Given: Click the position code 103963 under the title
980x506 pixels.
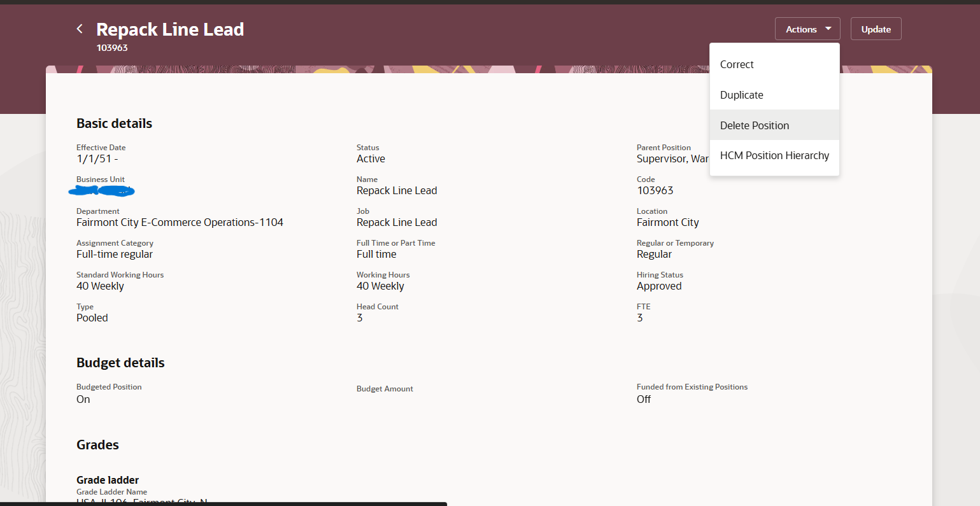Looking at the screenshot, I should (112, 47).
